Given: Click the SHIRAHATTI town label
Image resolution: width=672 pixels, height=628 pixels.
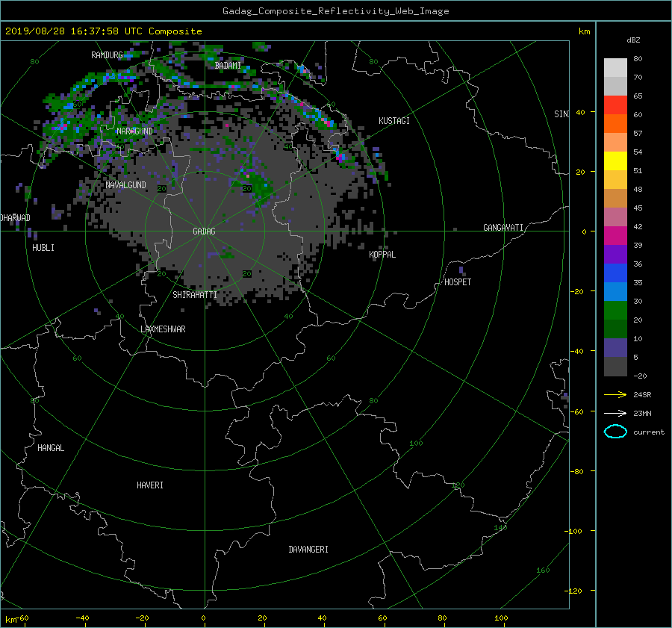Looking at the screenshot, I should [195, 295].
